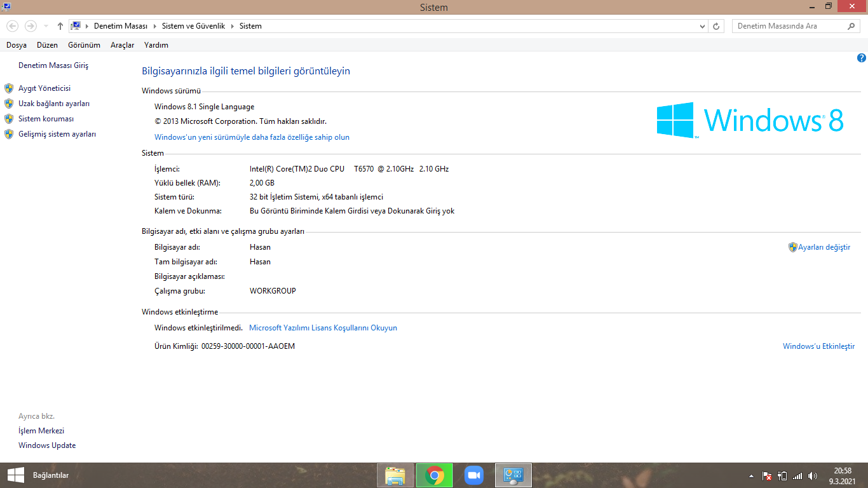Click the Windows etkinleştirilmedi status text
Image resolution: width=868 pixels, height=488 pixels.
[199, 328]
